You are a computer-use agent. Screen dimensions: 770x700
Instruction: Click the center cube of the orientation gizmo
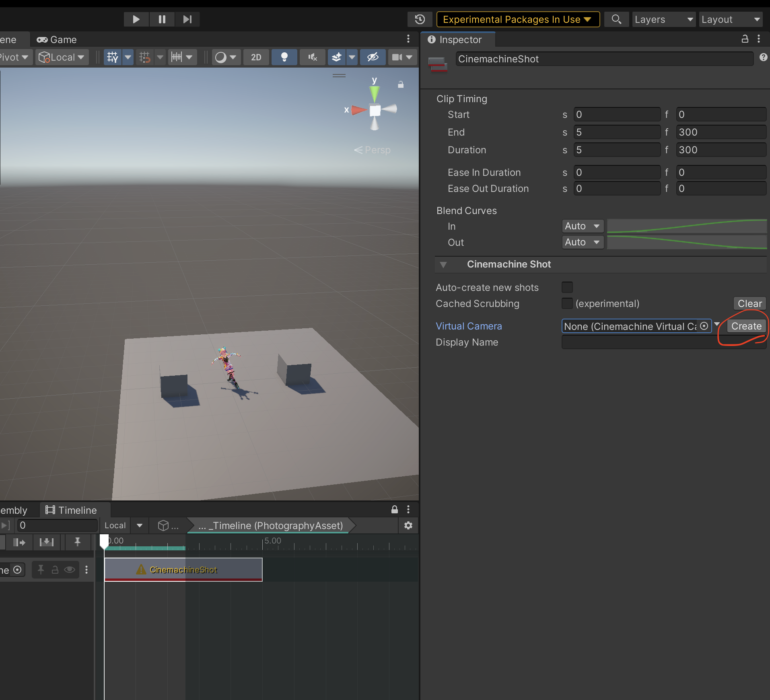(x=375, y=110)
